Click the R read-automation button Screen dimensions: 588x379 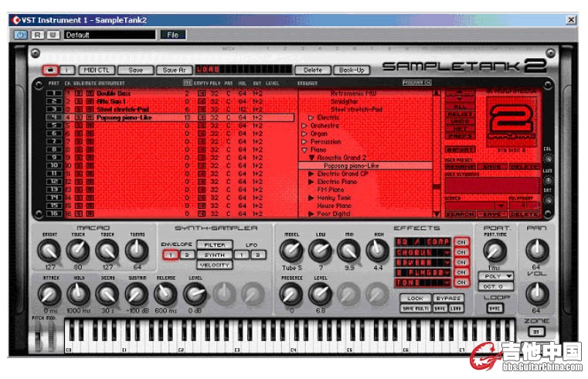[x=37, y=35]
